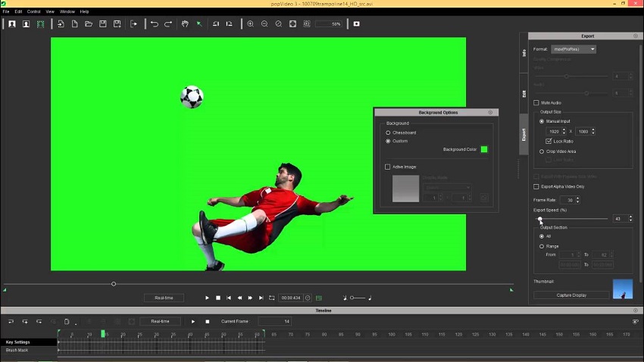Select the green arrow pointer tool
Screen dimensions: 644x362
point(199,24)
